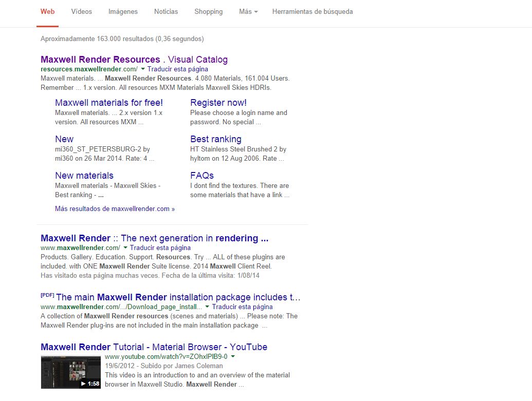Open the Best ranking sitelink
Image resolution: width=532 pixels, height=401 pixels.
(x=215, y=139)
